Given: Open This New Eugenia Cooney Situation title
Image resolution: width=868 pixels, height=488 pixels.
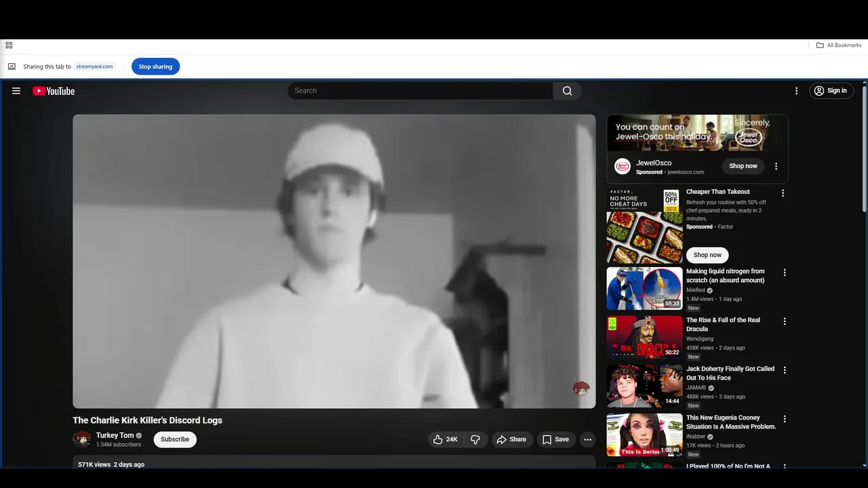Looking at the screenshot, I should click(731, 422).
